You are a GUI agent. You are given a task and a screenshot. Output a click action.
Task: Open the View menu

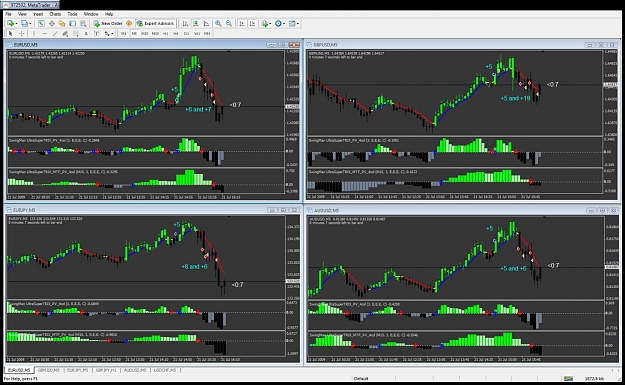pos(22,14)
